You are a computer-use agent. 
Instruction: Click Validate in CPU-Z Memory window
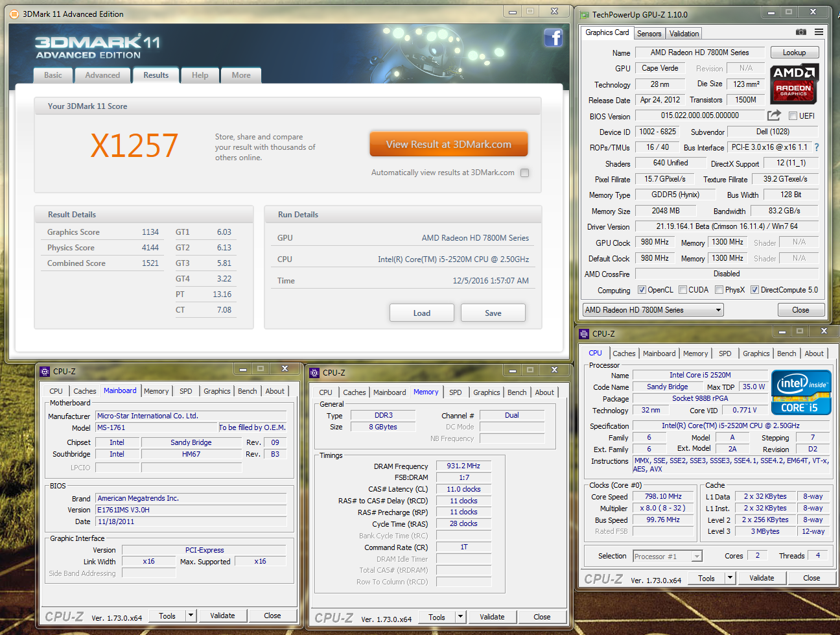tap(492, 617)
